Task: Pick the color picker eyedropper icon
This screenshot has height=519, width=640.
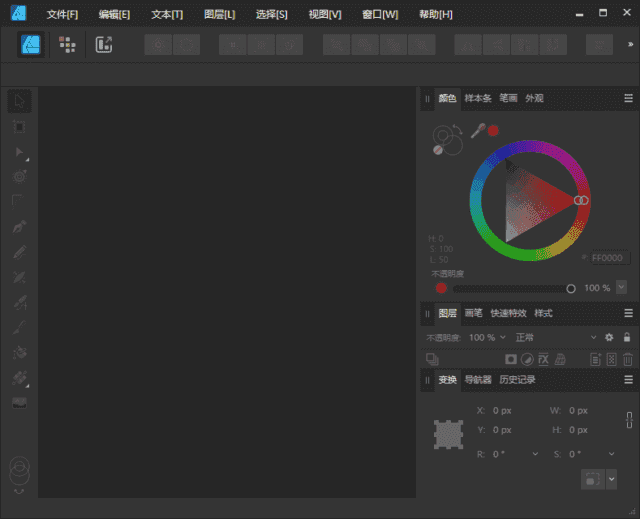Action: [x=478, y=130]
